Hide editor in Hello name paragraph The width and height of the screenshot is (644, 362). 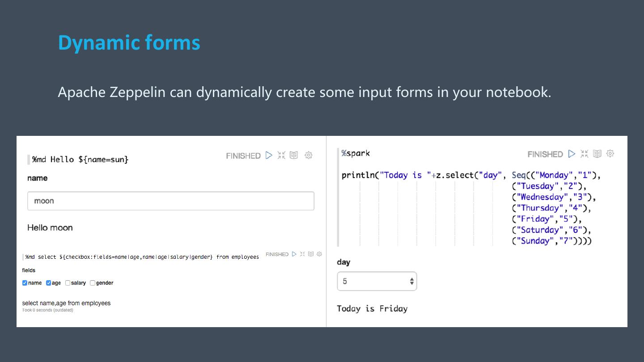[281, 156]
